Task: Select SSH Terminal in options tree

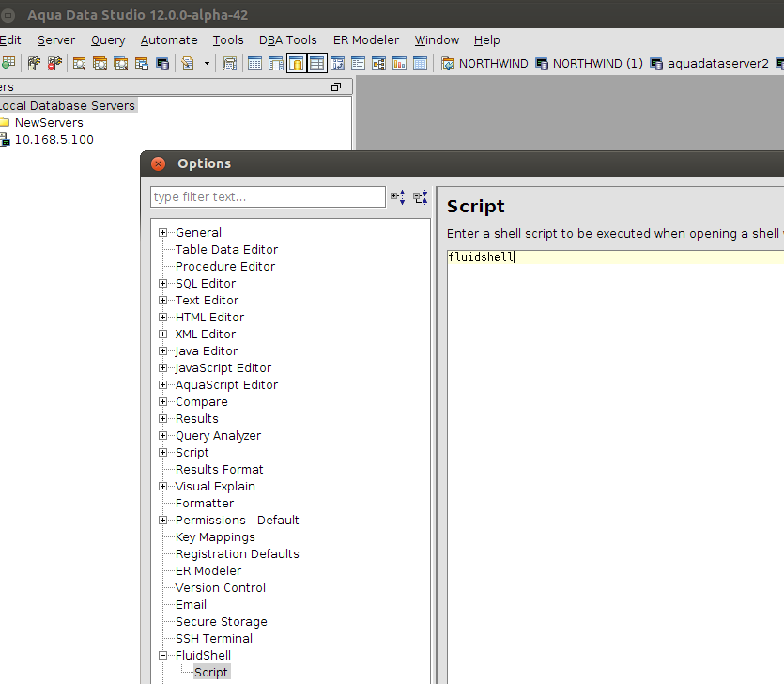Action: tap(213, 639)
